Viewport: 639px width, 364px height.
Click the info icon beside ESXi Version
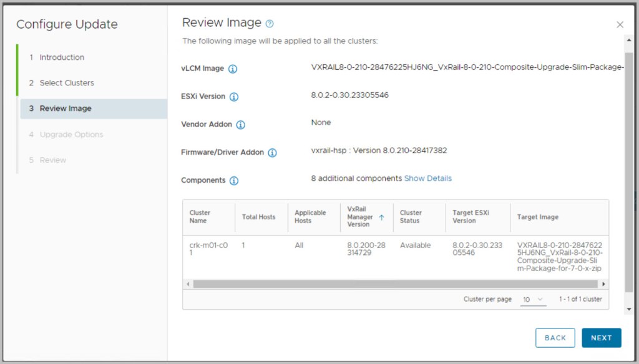point(234,97)
